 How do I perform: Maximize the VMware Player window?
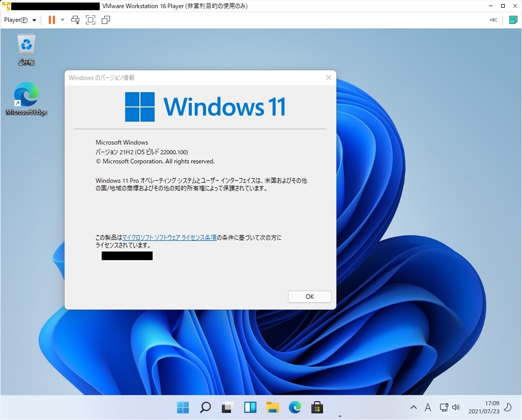503,6
